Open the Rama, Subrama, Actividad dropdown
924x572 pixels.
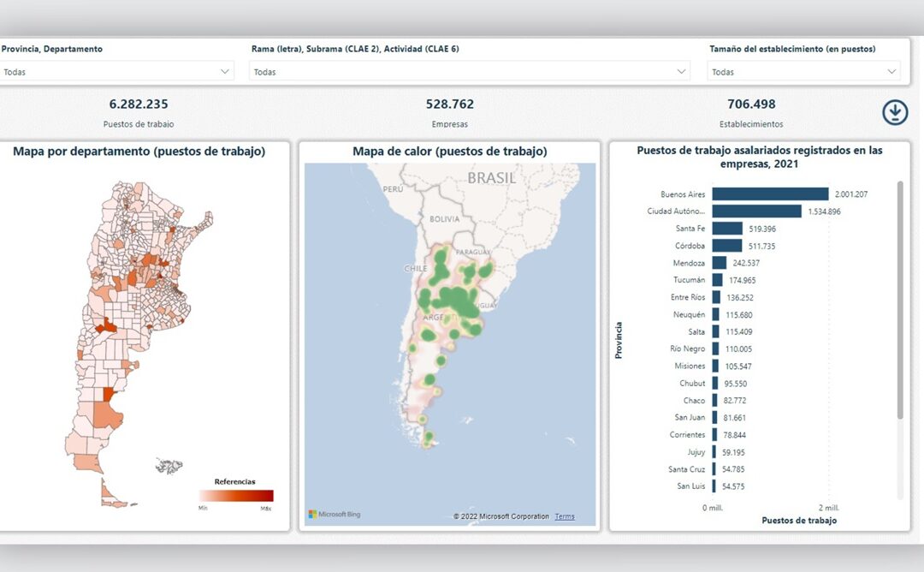coord(469,71)
